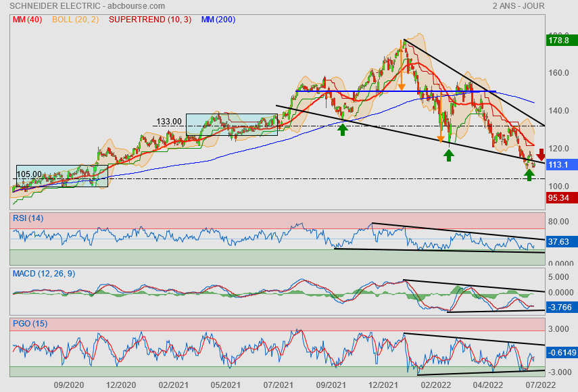This screenshot has height=392, width=578.
Task: Click the 80.00 RSI axis label
Action: pos(559,222)
